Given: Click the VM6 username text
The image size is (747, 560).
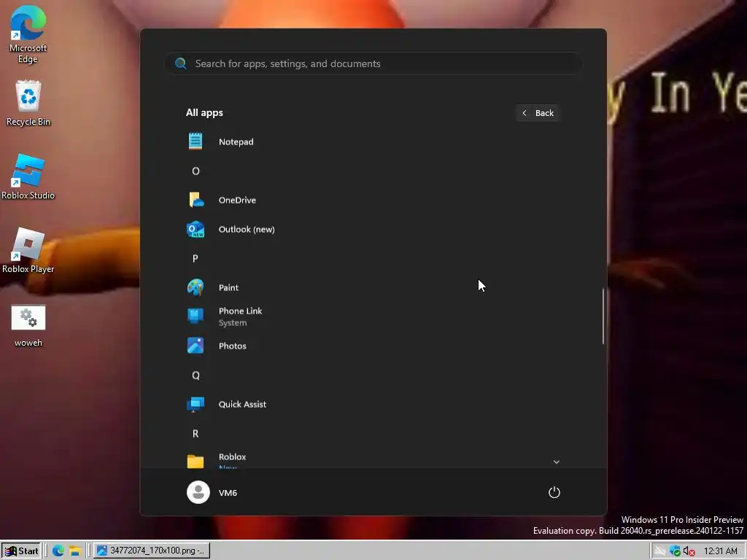Looking at the screenshot, I should tap(228, 493).
